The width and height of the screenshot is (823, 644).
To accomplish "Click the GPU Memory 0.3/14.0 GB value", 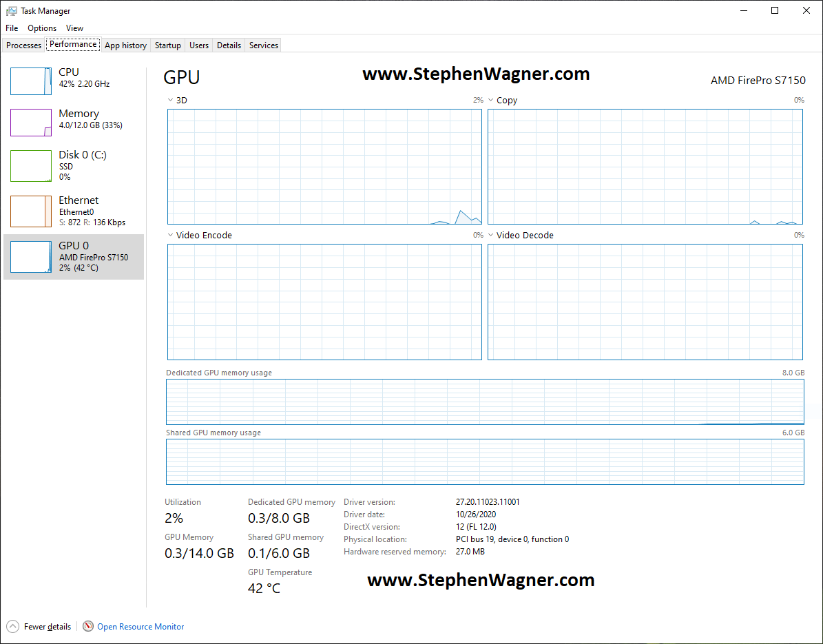I will (199, 553).
